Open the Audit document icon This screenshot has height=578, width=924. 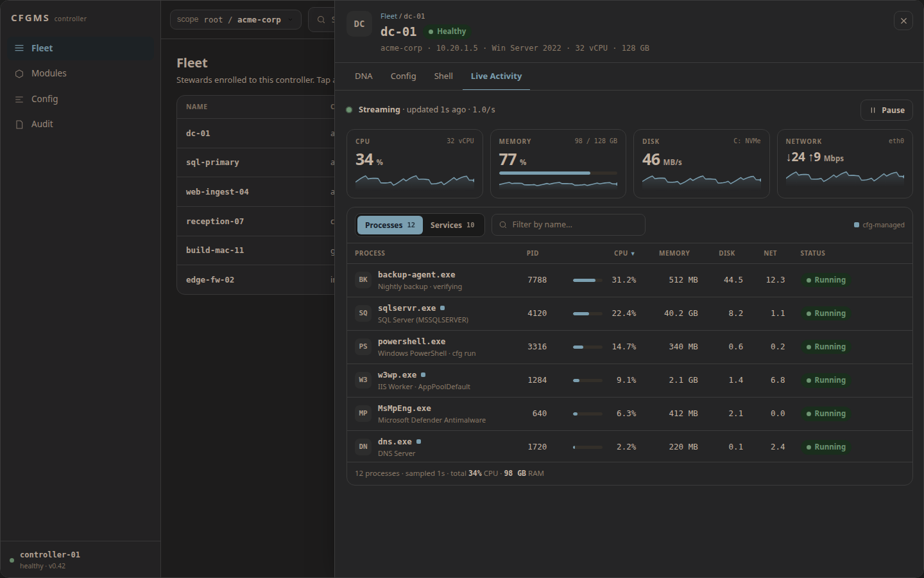[x=19, y=124]
